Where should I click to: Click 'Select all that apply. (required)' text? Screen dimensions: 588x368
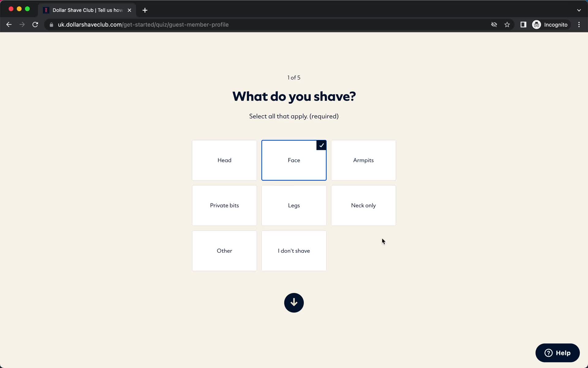pyautogui.click(x=294, y=116)
